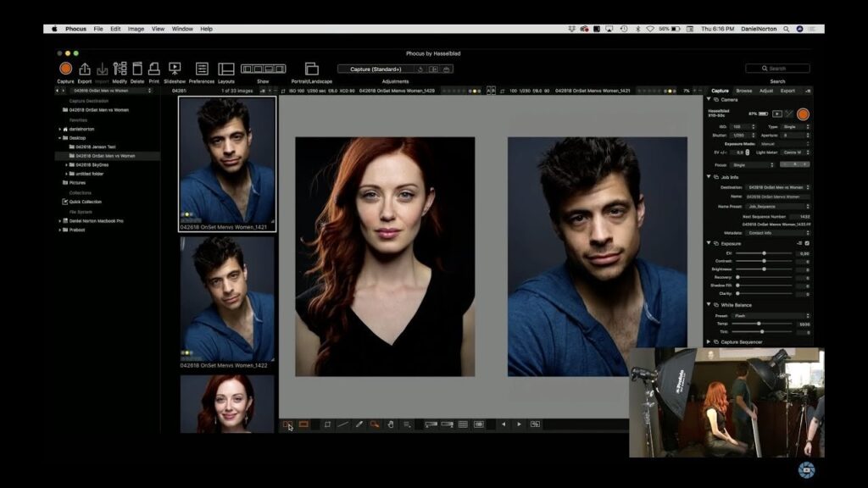This screenshot has height=488, width=868.
Task: Toggle the Exposure panel checkbox
Action: click(807, 243)
